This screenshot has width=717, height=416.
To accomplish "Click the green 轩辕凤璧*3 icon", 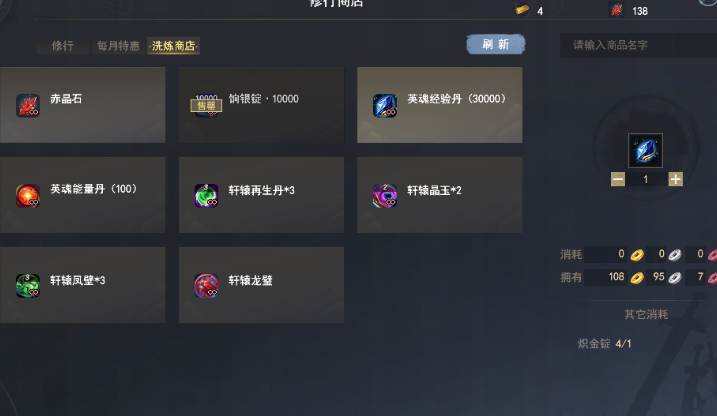I will 28,286.
